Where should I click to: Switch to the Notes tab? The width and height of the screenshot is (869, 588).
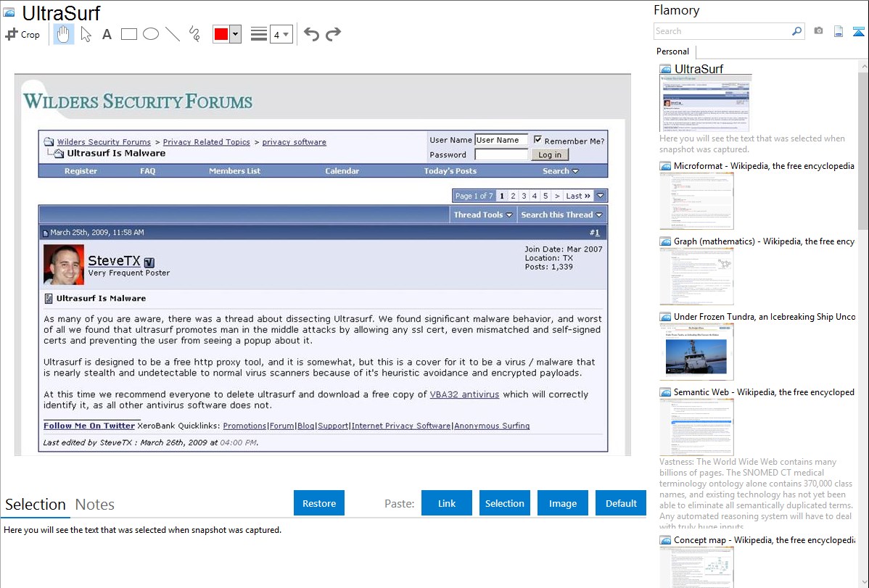coord(95,505)
